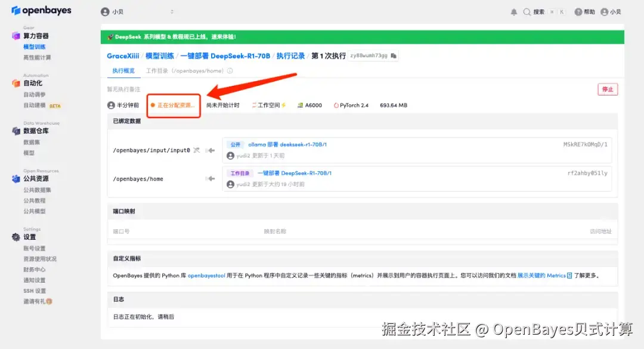Open the 设置 gear icon
Screen dimensions: 644x349
(16, 237)
